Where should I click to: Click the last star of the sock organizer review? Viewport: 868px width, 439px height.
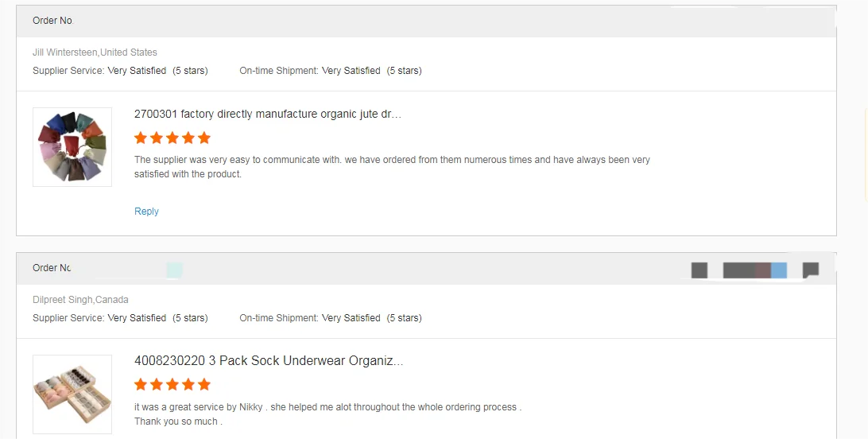coord(204,385)
